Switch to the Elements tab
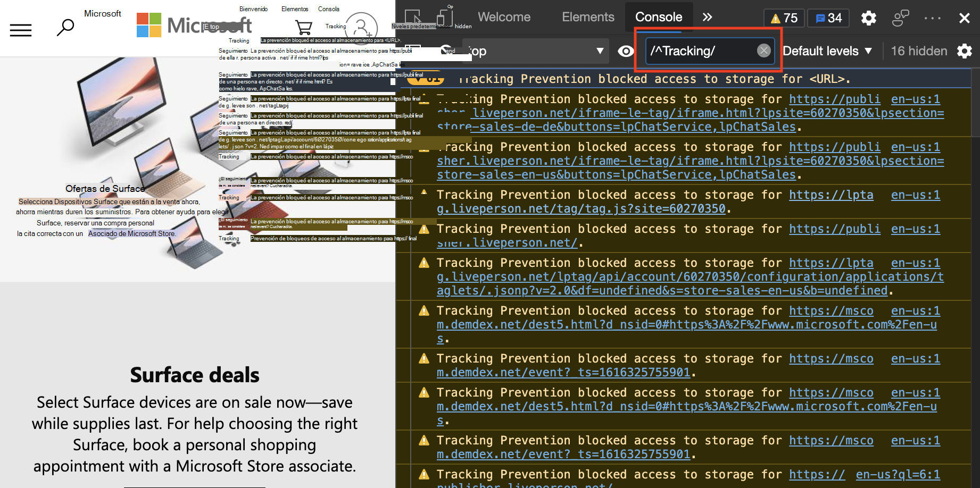 (588, 17)
